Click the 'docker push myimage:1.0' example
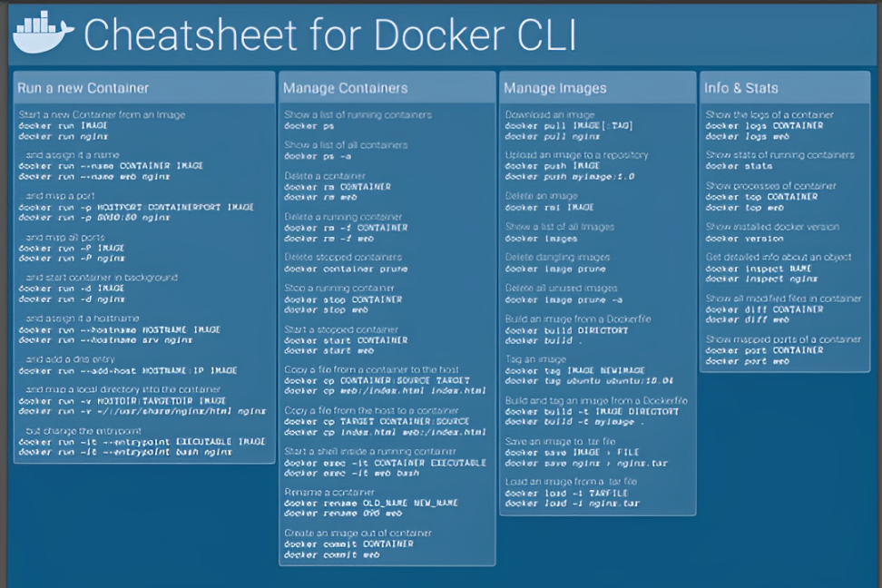This screenshot has width=882, height=588. [569, 177]
